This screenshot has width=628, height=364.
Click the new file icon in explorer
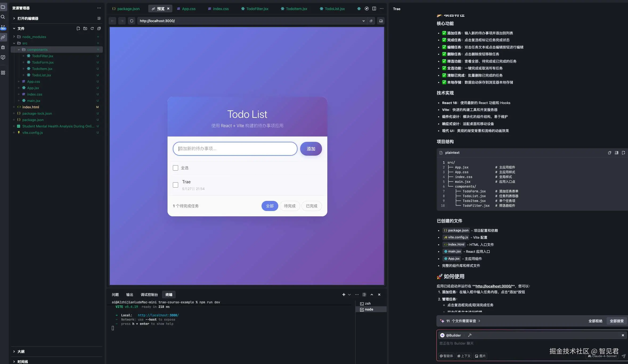[78, 28]
